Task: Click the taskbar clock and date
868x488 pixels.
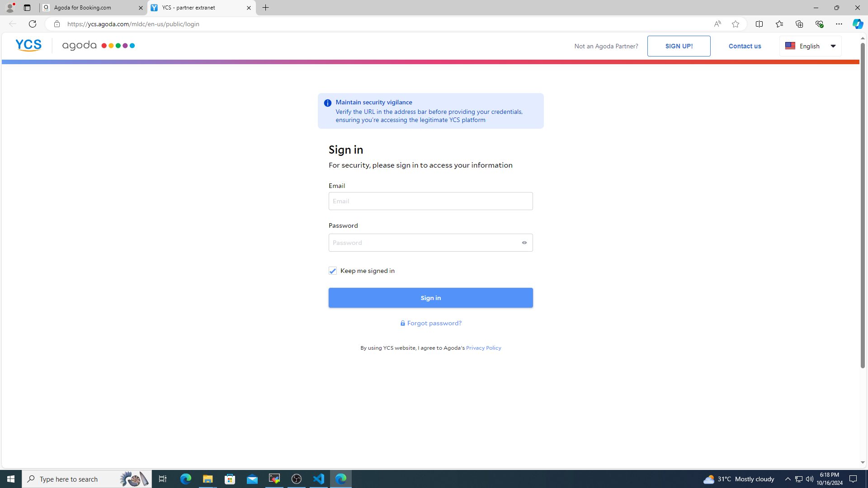Action: point(830,479)
